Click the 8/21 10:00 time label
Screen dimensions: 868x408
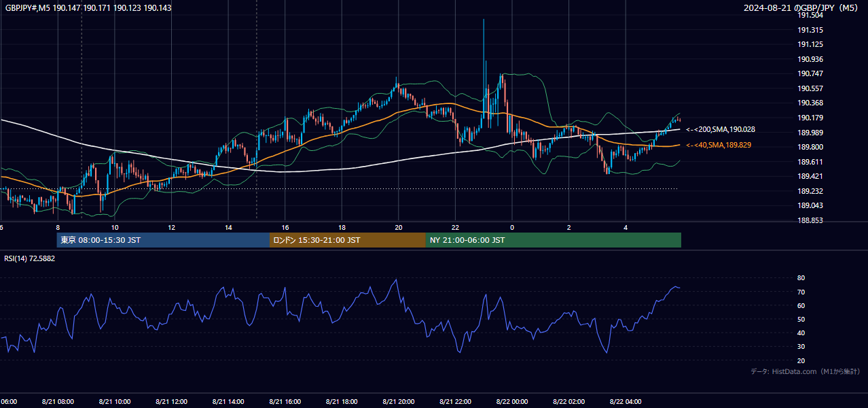(115, 401)
